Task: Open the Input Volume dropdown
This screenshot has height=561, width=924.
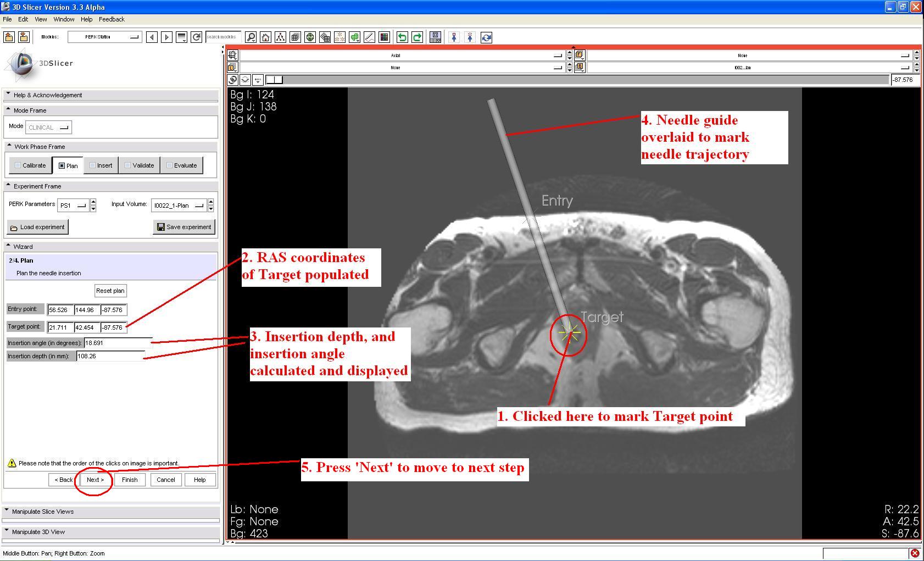Action: tap(179, 205)
